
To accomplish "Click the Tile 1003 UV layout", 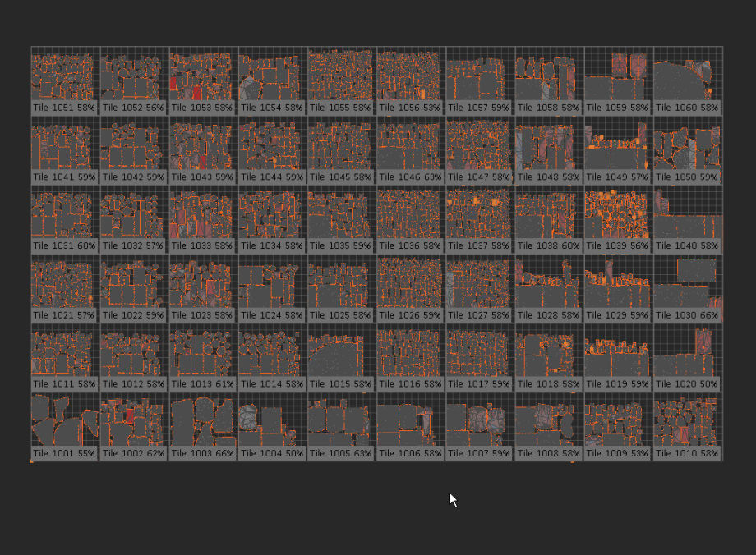I will point(203,420).
